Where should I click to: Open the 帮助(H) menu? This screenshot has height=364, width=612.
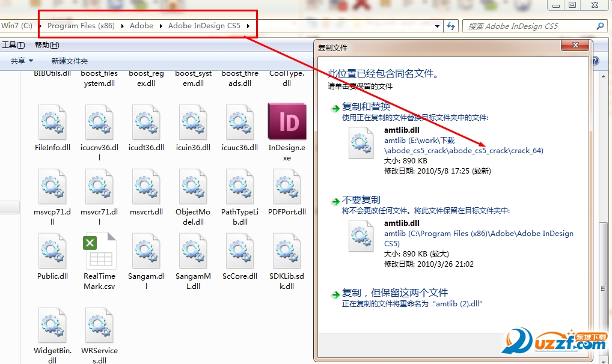pyautogui.click(x=47, y=45)
